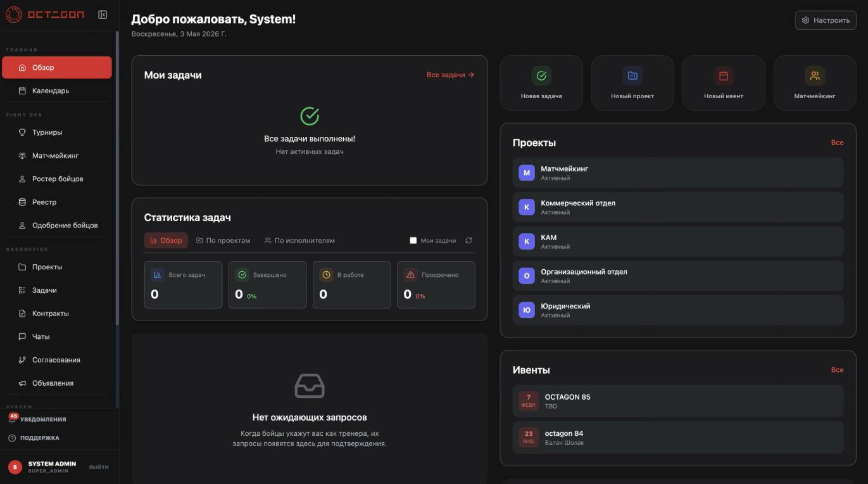Go to Турниры in the sidebar

click(57, 132)
